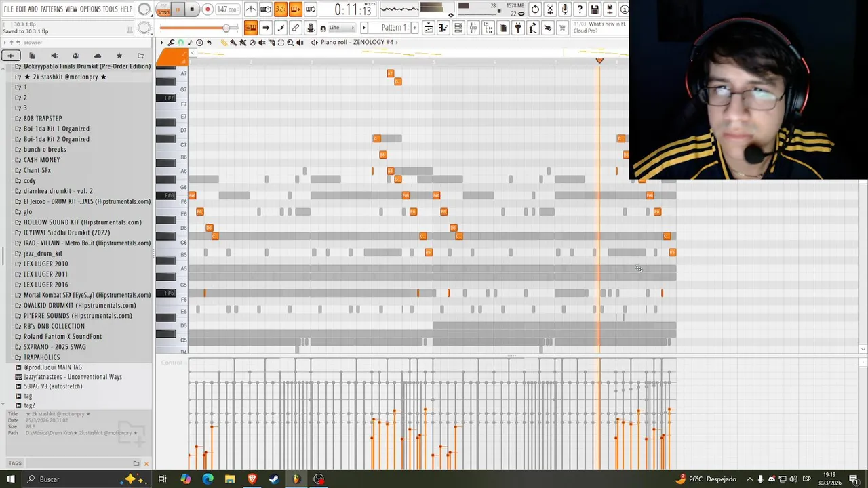
Task: Click the master pitch knob
Action: (144, 28)
